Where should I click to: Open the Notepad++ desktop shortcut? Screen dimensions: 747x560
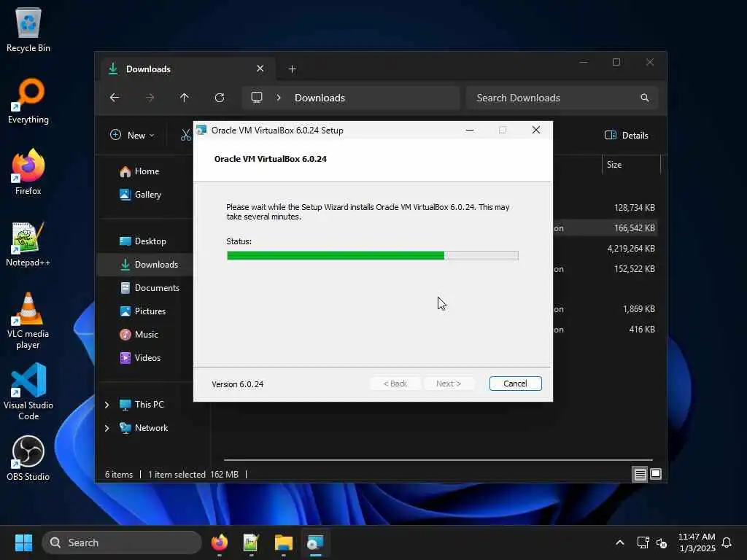(28, 244)
